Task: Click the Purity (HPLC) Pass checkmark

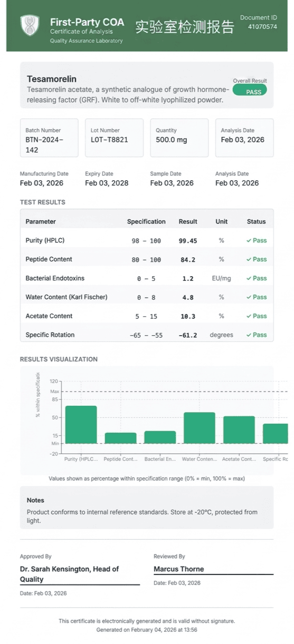Action: pos(248,240)
